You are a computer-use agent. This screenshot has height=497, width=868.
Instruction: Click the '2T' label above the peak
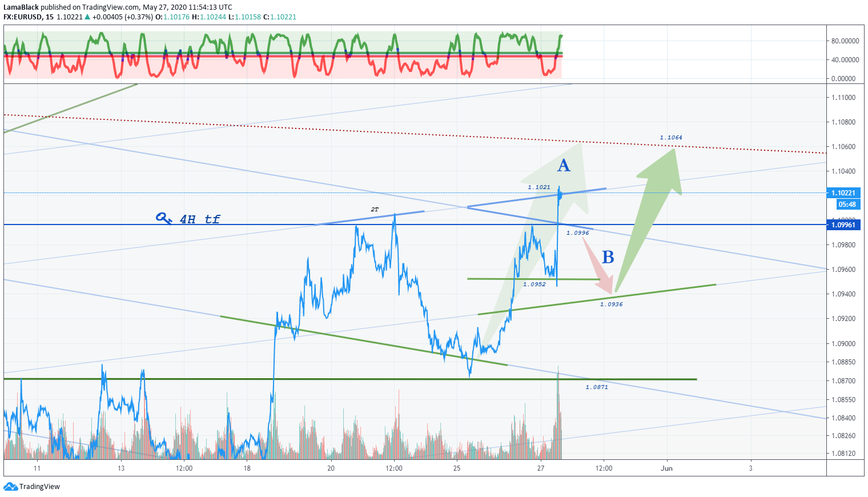pyautogui.click(x=375, y=210)
